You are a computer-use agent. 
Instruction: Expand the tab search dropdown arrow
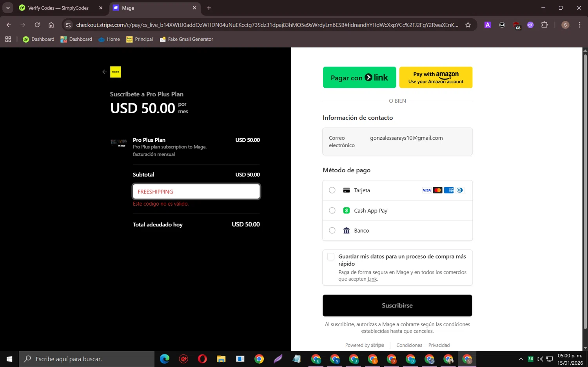pos(8,8)
